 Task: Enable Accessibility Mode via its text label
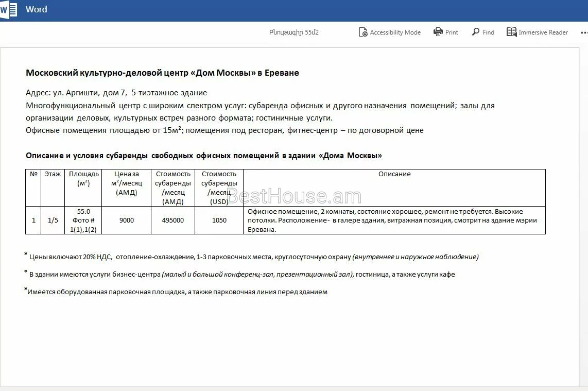[x=395, y=32]
